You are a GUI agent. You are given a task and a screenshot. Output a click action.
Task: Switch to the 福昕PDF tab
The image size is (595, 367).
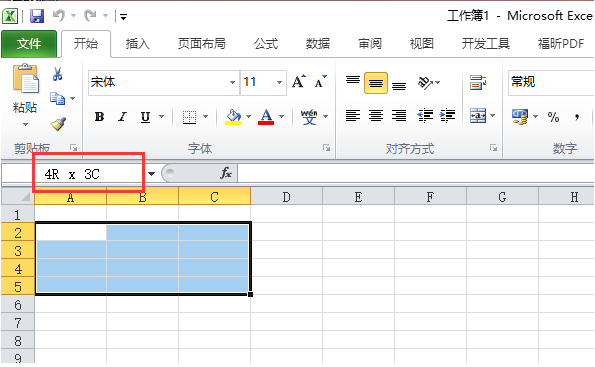[x=561, y=44]
